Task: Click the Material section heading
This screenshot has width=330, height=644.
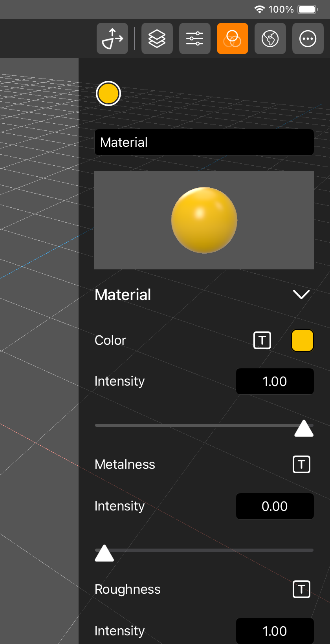Action: coord(123,295)
